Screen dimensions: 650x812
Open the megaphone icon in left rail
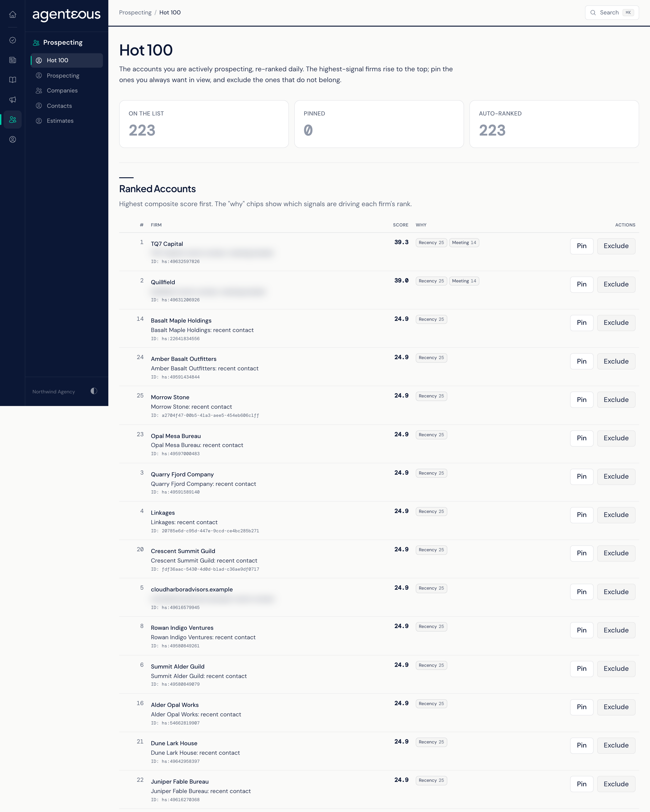coord(12,100)
